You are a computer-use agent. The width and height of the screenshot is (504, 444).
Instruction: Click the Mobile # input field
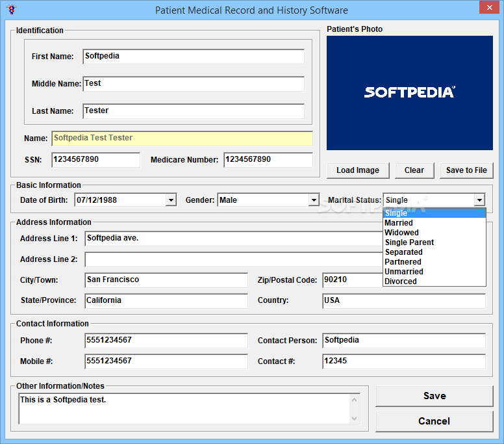click(166, 361)
